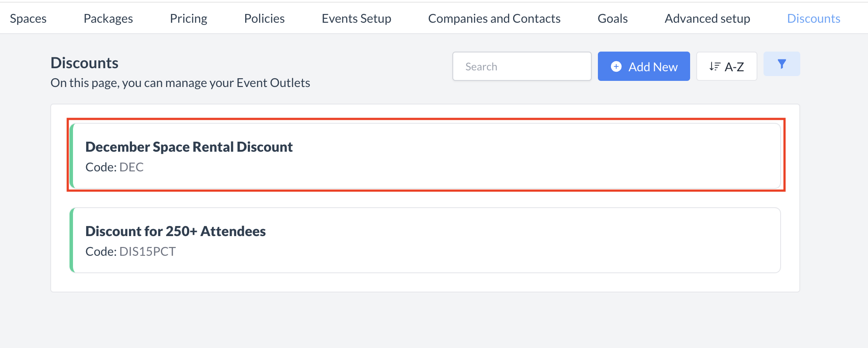Select the Discounts tab
868x348 pixels.
point(813,18)
